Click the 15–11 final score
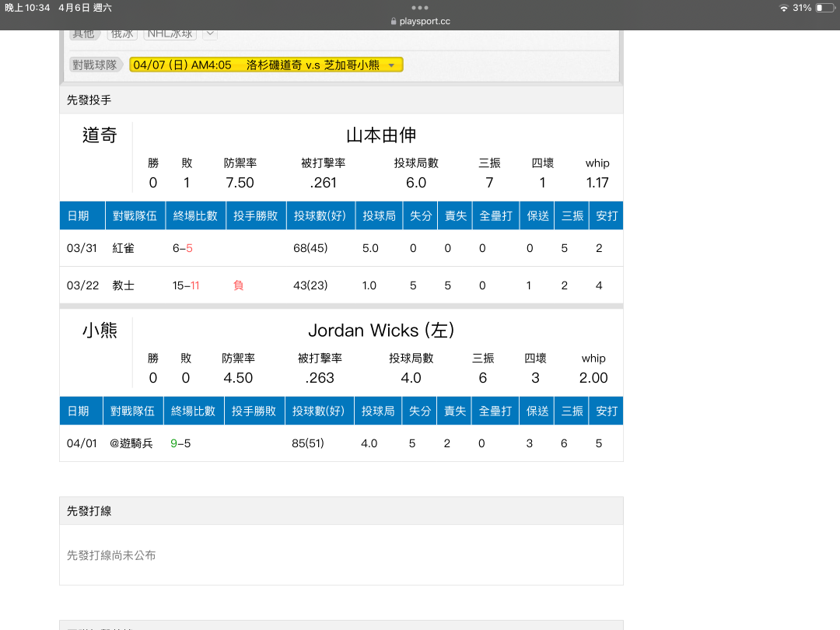The image size is (840, 630). click(186, 285)
